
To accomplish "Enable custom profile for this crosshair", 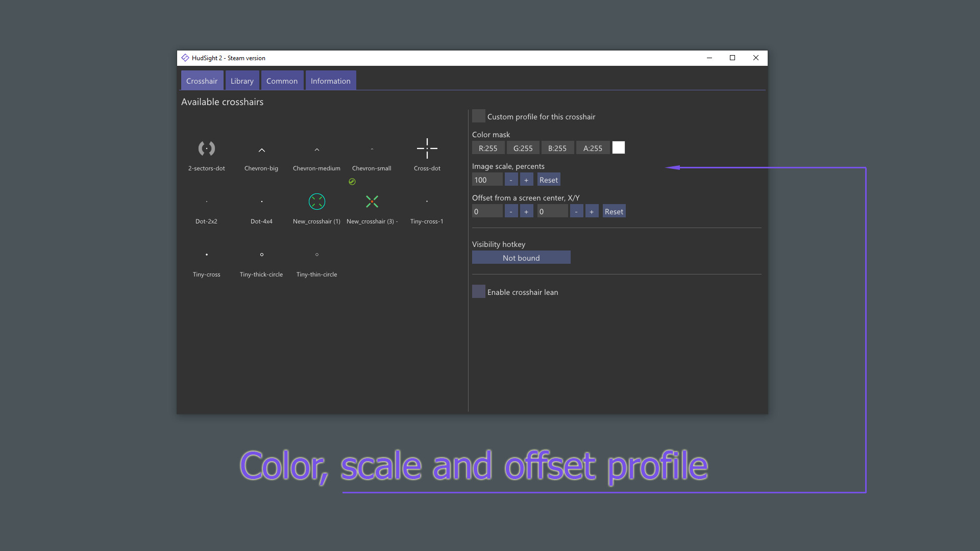I will [x=478, y=116].
